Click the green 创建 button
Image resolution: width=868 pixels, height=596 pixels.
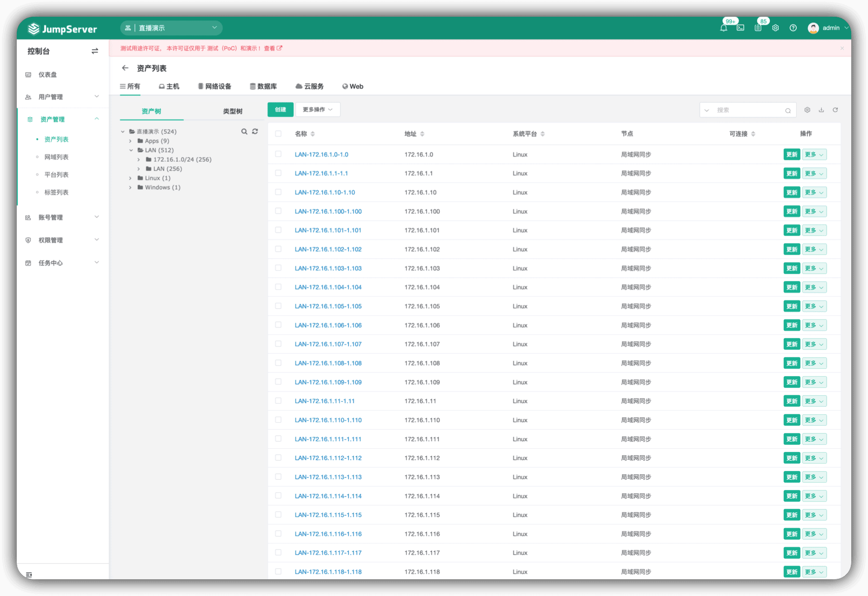pyautogui.click(x=280, y=110)
